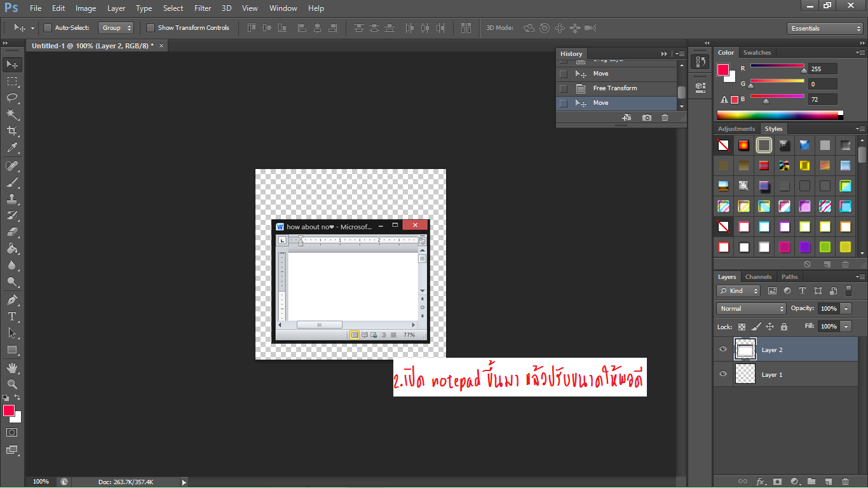Select the Hand tool

click(12, 368)
